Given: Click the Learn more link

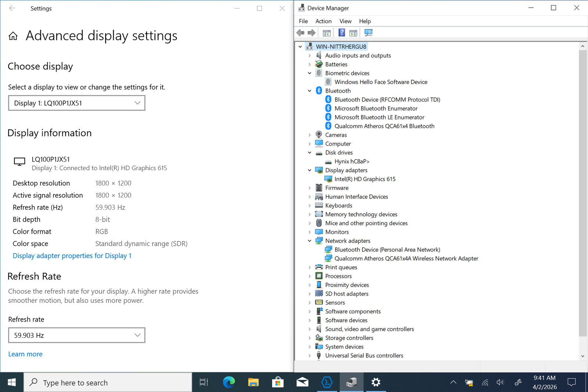Looking at the screenshot, I should (x=25, y=354).
